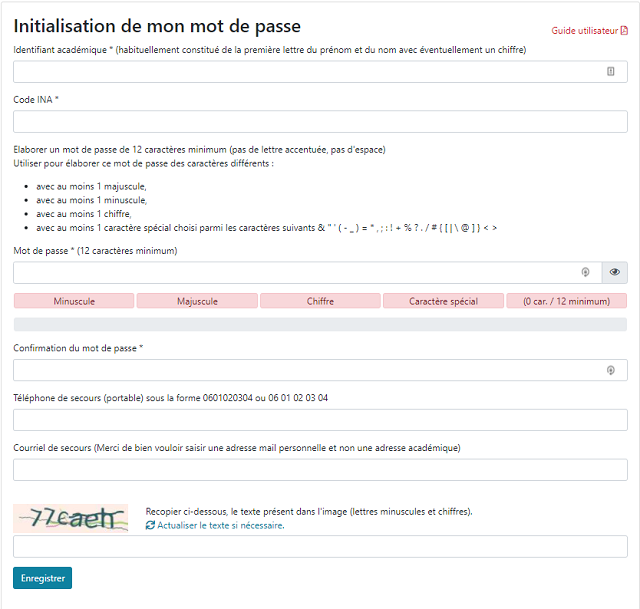Focus the Téléphone de secours input field

(x=320, y=420)
